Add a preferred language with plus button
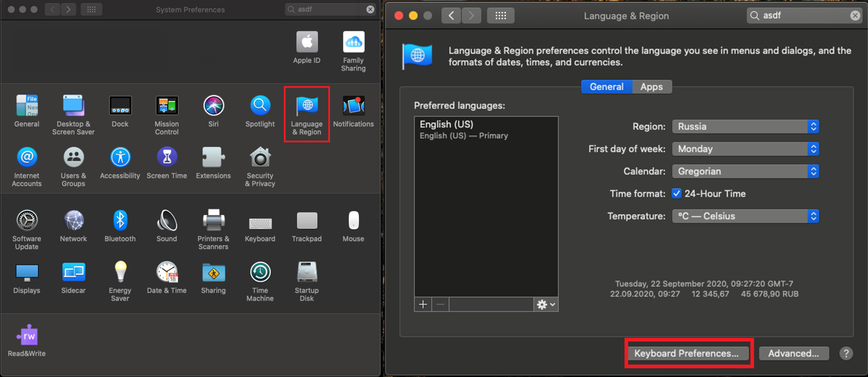 pos(423,304)
